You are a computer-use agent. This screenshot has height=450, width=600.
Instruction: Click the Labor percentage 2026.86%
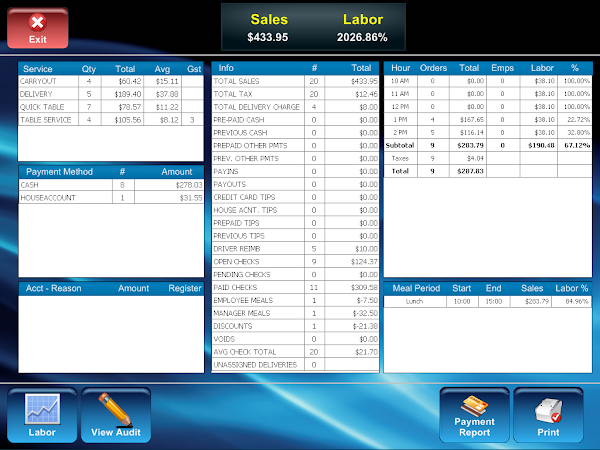coord(362,37)
